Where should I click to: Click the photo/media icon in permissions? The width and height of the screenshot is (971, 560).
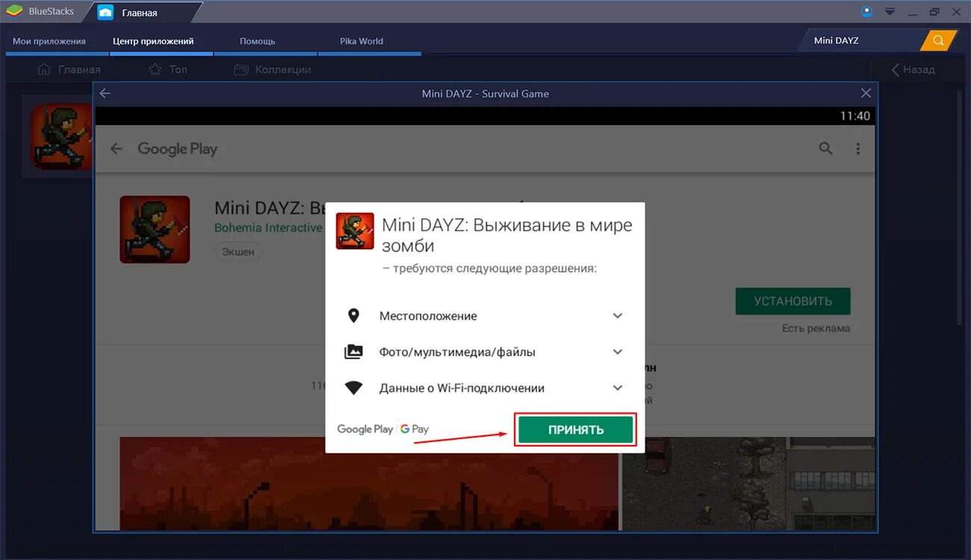(x=353, y=352)
